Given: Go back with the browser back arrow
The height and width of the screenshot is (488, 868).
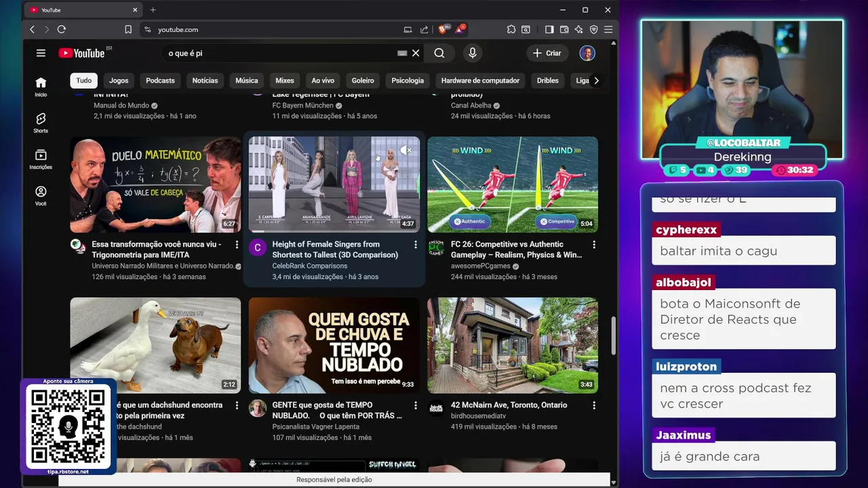Looking at the screenshot, I should click(32, 29).
